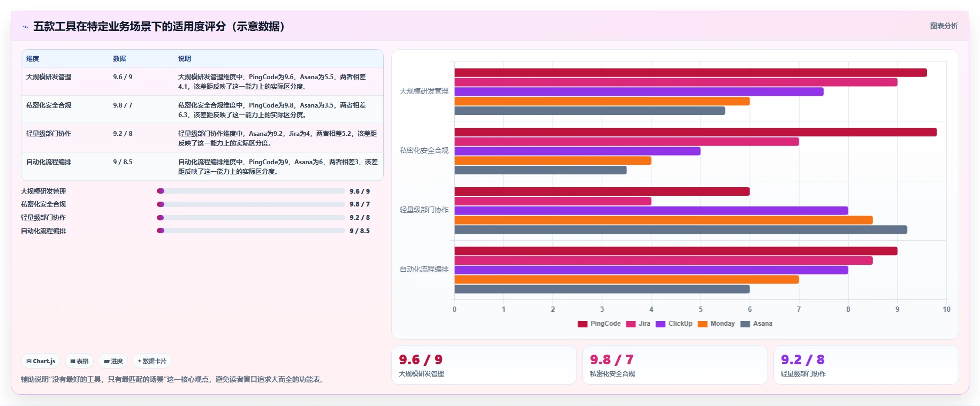The image size is (980, 406).
Task: Click the 自动化流程编排 progress bar
Action: (x=251, y=231)
